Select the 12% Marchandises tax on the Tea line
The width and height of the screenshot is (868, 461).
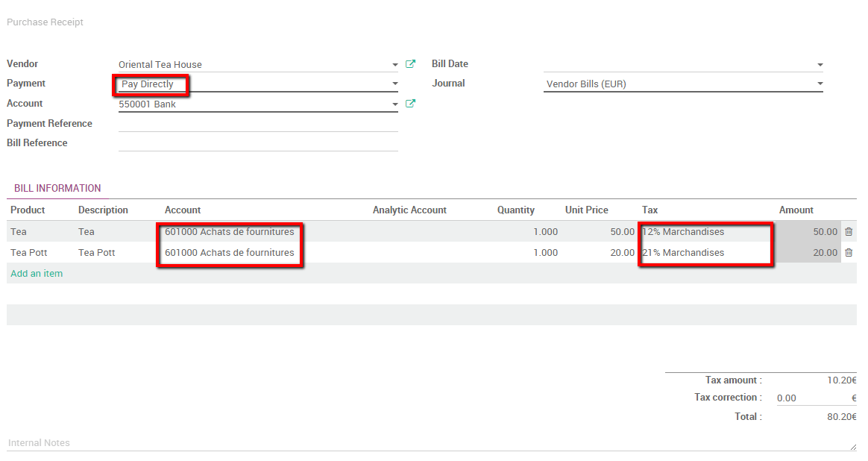tap(682, 231)
